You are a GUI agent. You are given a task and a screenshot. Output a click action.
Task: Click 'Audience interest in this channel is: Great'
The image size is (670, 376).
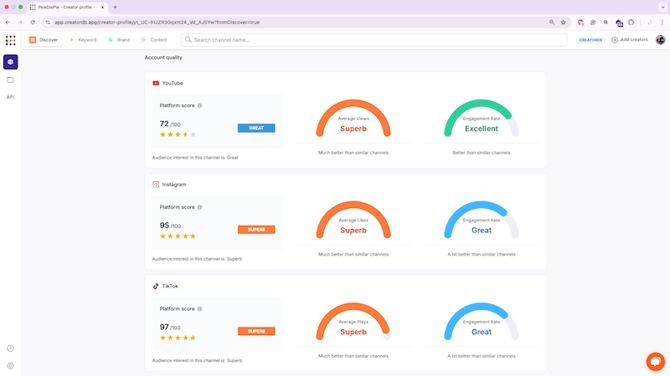click(x=195, y=158)
